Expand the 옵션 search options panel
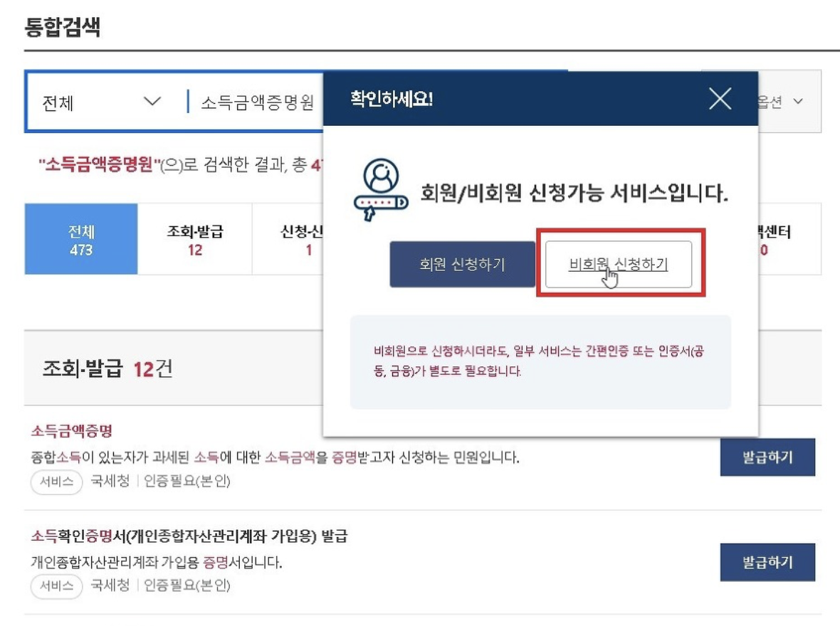840x626 pixels. tap(783, 101)
